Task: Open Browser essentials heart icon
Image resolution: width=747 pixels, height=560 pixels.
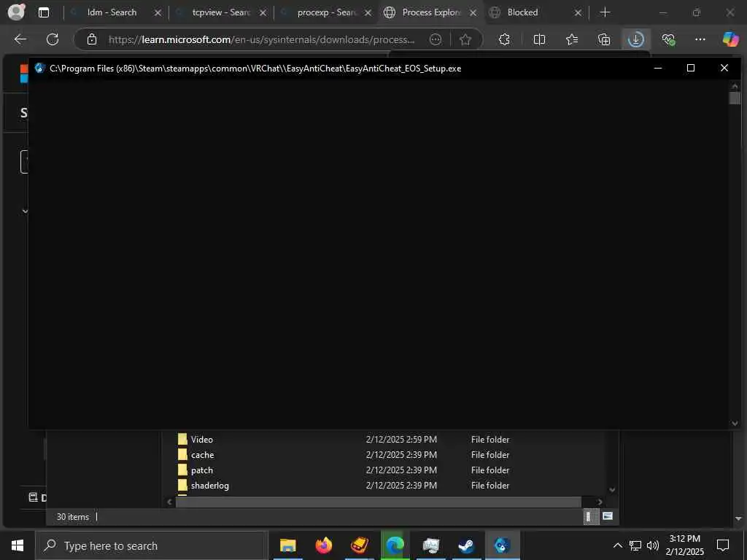Action: click(668, 39)
